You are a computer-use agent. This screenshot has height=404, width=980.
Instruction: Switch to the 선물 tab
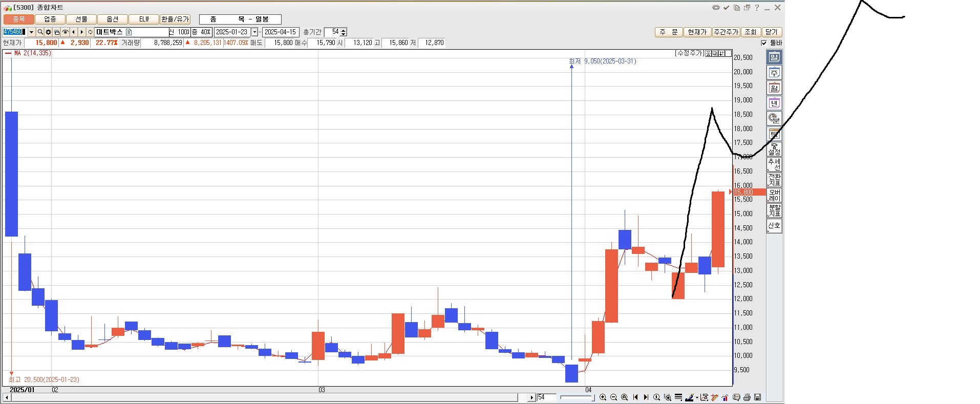(x=81, y=19)
